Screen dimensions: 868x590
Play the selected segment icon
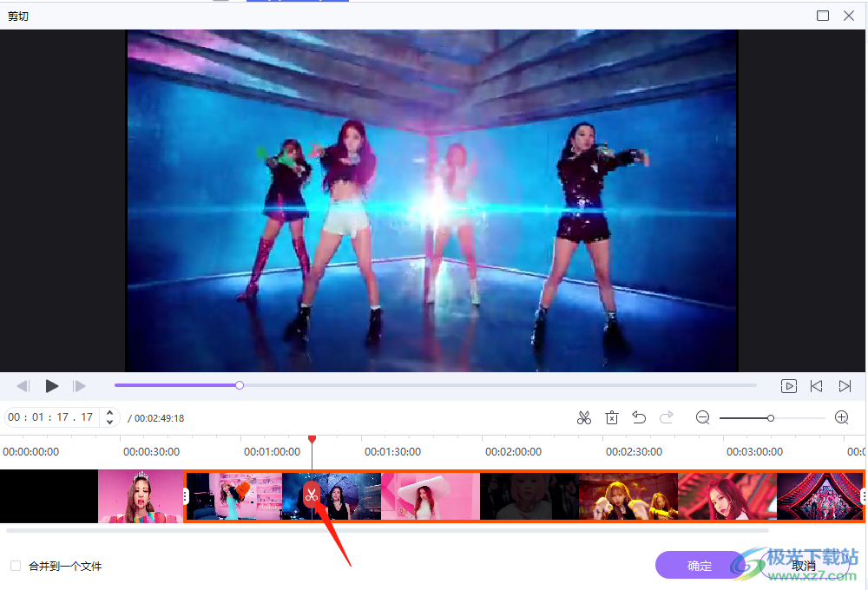(788, 386)
